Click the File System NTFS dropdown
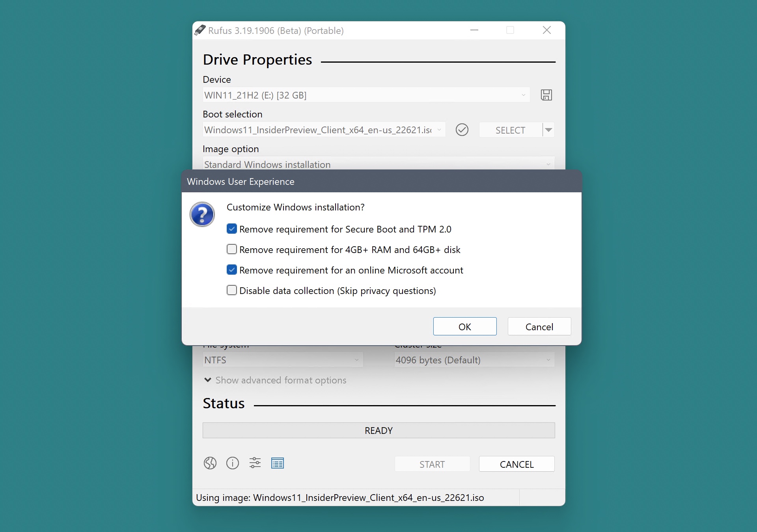The height and width of the screenshot is (532, 757). (x=282, y=360)
